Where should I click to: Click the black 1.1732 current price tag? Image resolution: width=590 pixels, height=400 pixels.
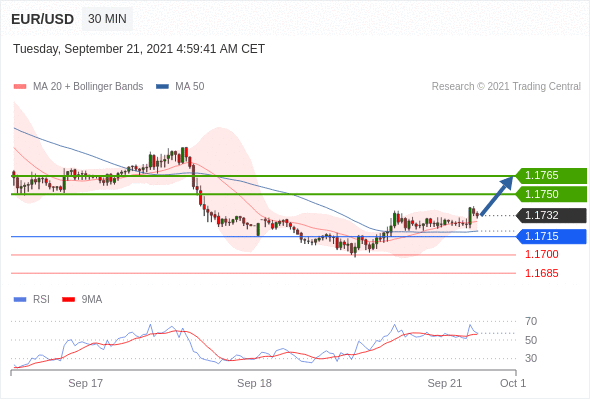point(551,215)
